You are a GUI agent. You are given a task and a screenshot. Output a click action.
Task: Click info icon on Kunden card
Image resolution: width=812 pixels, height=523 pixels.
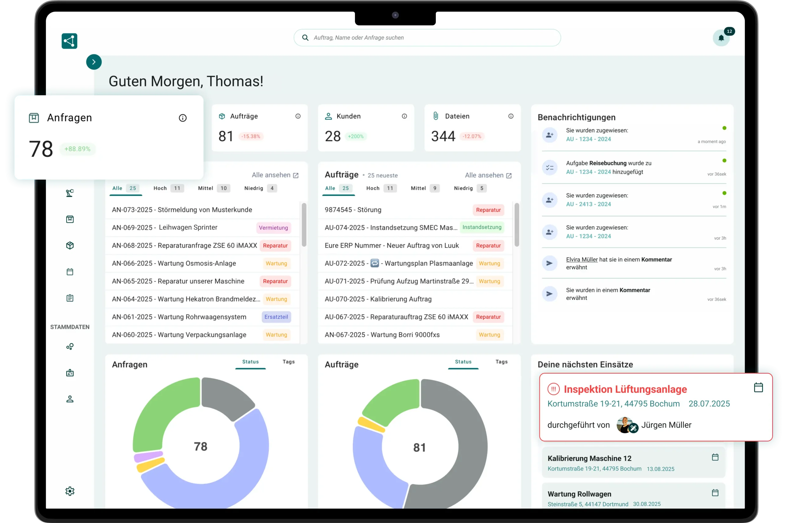[404, 116]
